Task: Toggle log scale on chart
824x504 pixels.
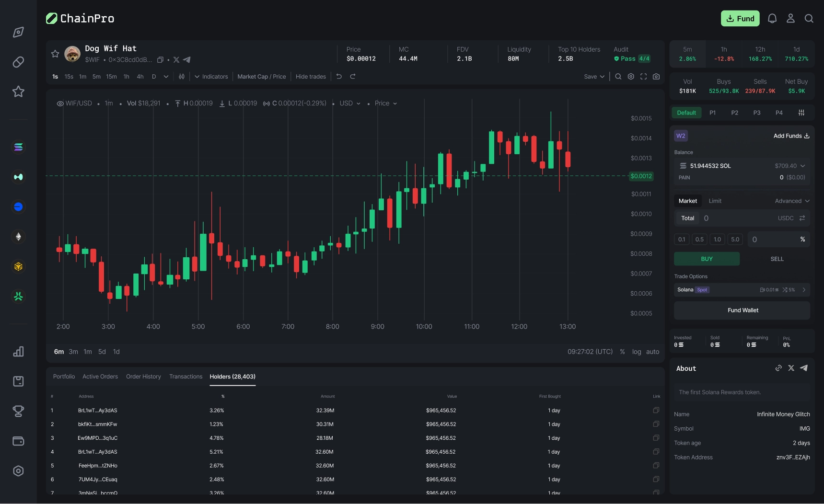Action: pyautogui.click(x=636, y=352)
